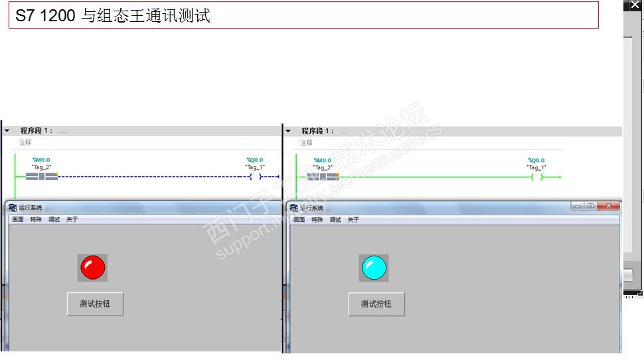Click the "Tag_1" label in right editor

536,167
